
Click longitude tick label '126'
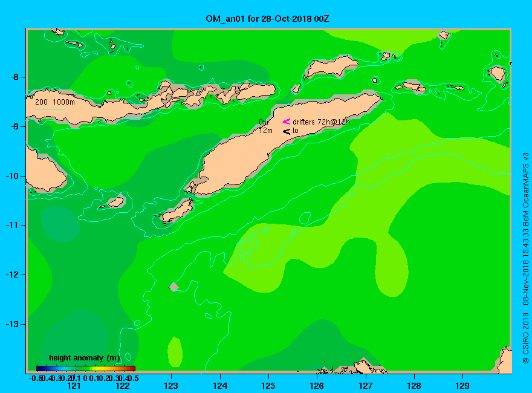[317, 386]
